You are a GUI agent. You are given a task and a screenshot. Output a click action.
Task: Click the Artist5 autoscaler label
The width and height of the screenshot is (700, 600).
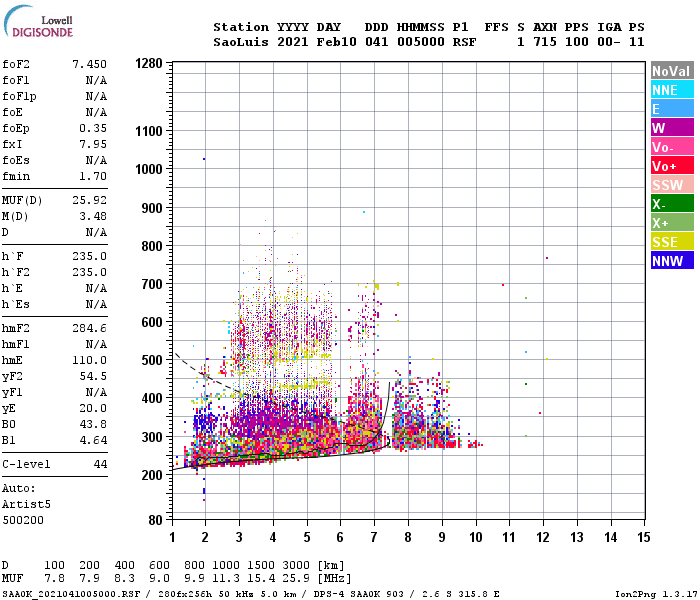(x=26, y=504)
